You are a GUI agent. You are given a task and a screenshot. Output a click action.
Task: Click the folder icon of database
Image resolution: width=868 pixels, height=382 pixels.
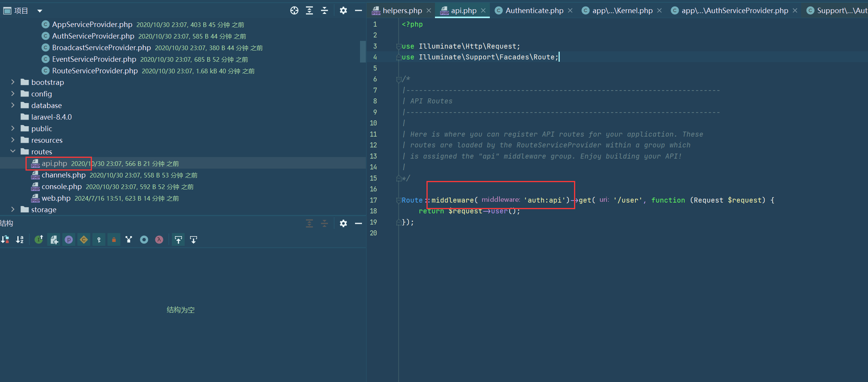pyautogui.click(x=25, y=105)
